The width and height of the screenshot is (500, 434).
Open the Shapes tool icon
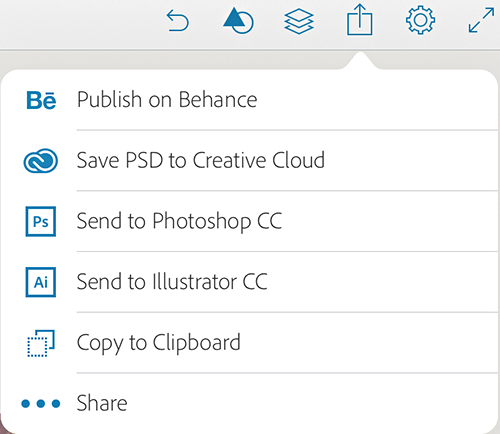coord(238,21)
